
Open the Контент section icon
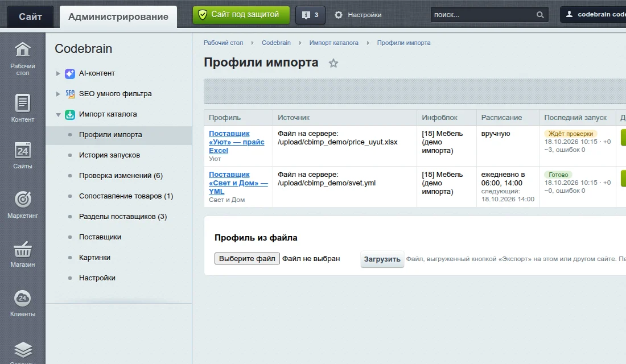(23, 103)
